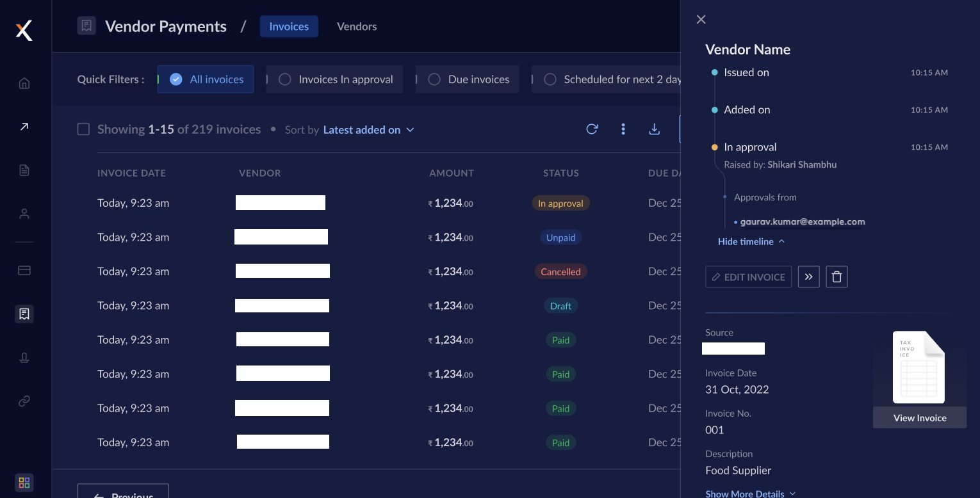Click the Vendor Name panel heading
Image resolution: width=980 pixels, height=498 pixels.
click(x=747, y=49)
